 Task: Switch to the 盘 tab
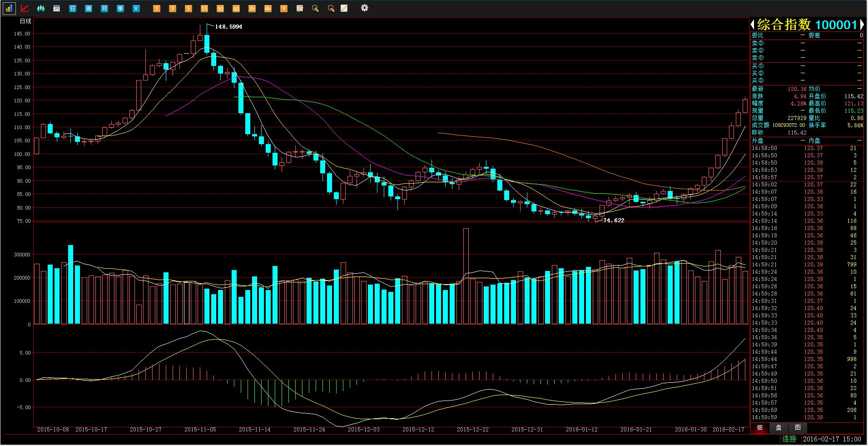[779, 427]
